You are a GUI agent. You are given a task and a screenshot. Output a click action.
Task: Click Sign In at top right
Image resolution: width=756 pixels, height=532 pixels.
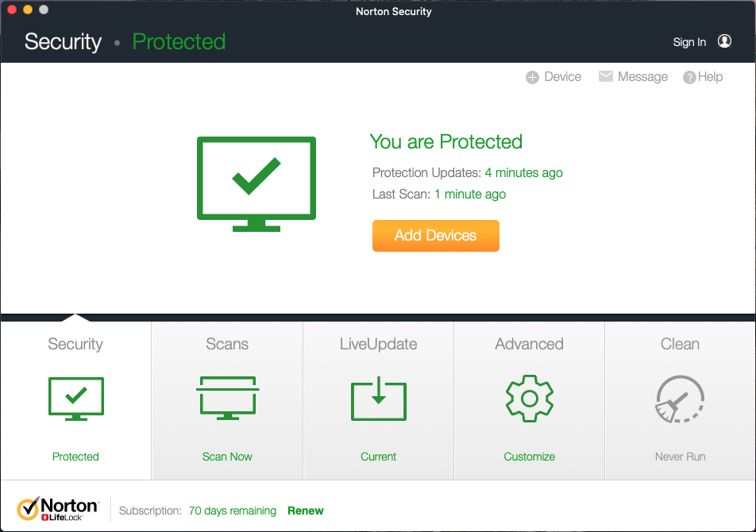click(x=689, y=42)
